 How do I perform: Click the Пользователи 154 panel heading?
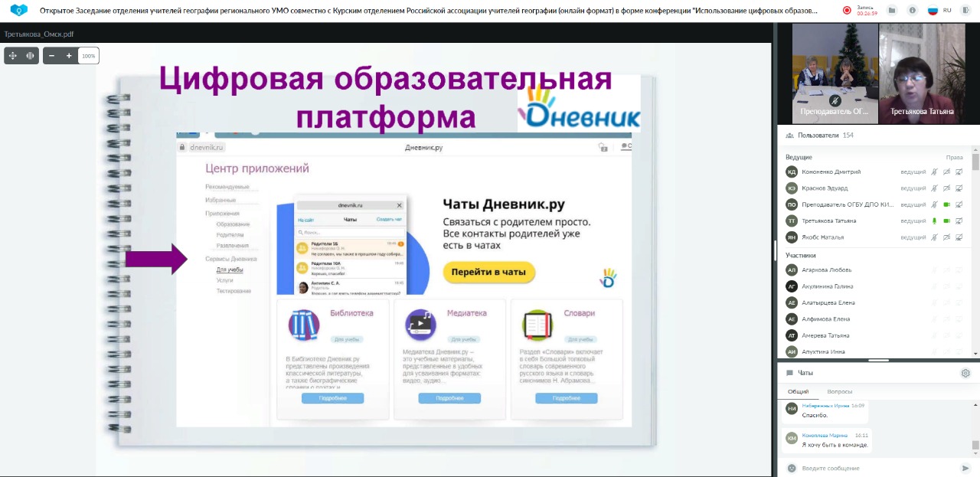825,136
